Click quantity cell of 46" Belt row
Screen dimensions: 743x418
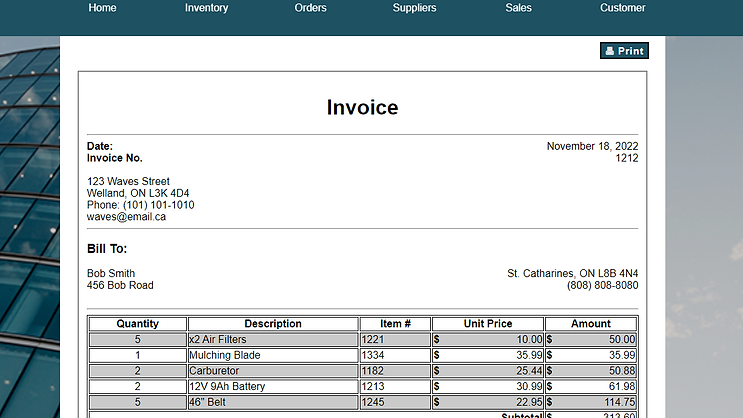coord(137,402)
